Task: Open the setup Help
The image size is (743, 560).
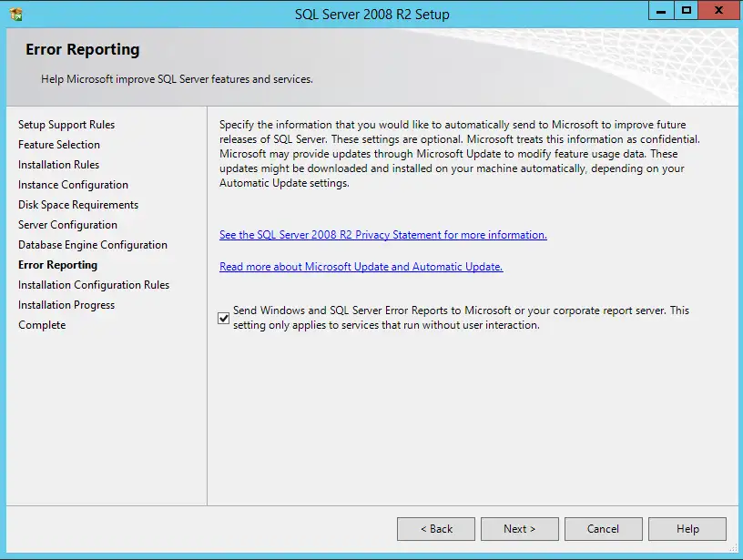Action: click(687, 528)
